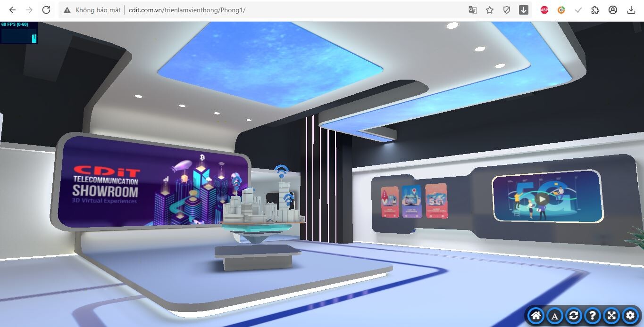Open the browser profile menu
This screenshot has width=644, height=327.
click(x=612, y=9)
